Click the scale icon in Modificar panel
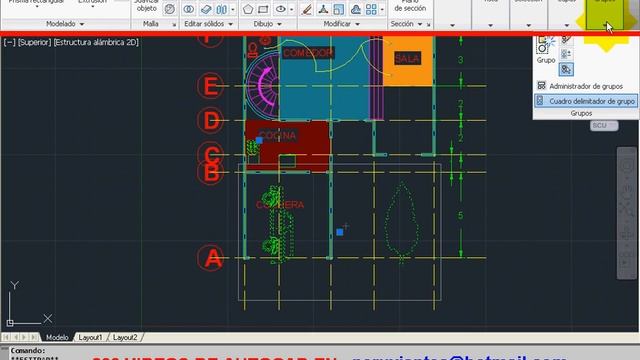Image resolution: width=640 pixels, height=360 pixels. click(x=339, y=9)
